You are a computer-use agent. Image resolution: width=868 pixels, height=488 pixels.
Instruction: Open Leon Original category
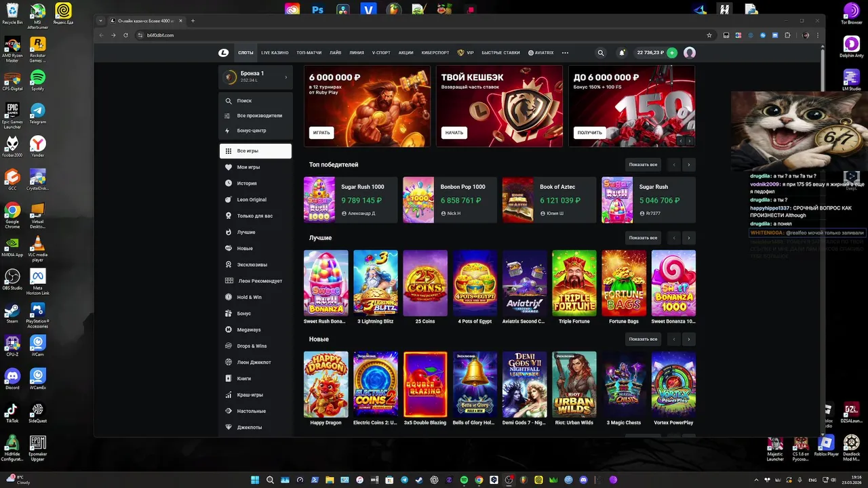tap(256, 199)
